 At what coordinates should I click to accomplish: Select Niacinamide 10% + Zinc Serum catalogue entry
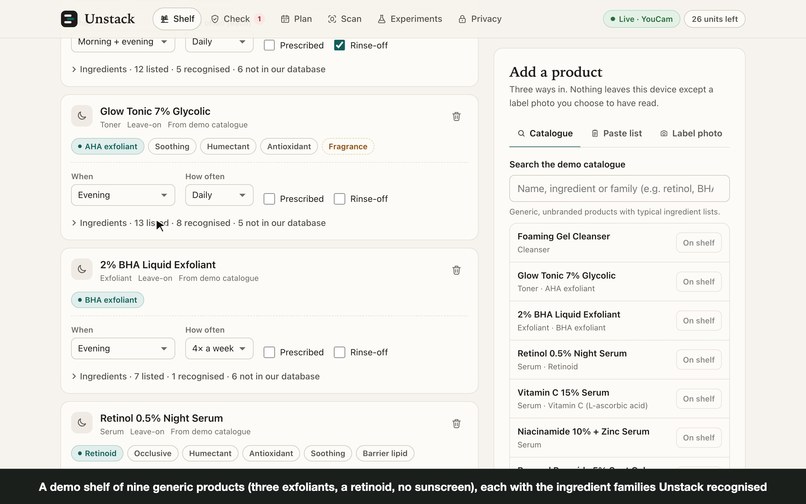[619, 438]
